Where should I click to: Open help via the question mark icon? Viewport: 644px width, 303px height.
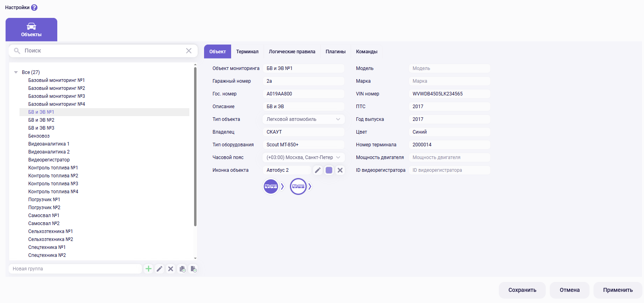34,8
